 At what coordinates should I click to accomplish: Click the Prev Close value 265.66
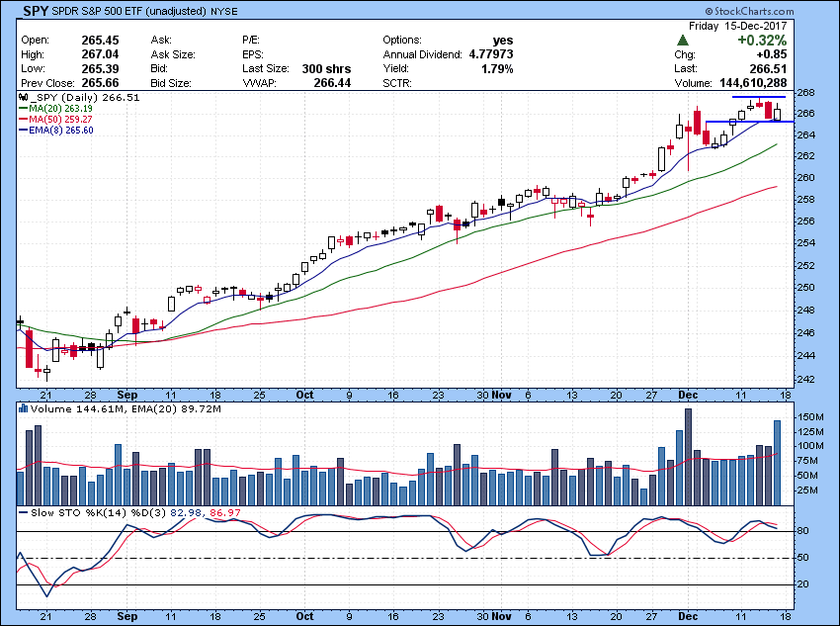click(x=100, y=83)
